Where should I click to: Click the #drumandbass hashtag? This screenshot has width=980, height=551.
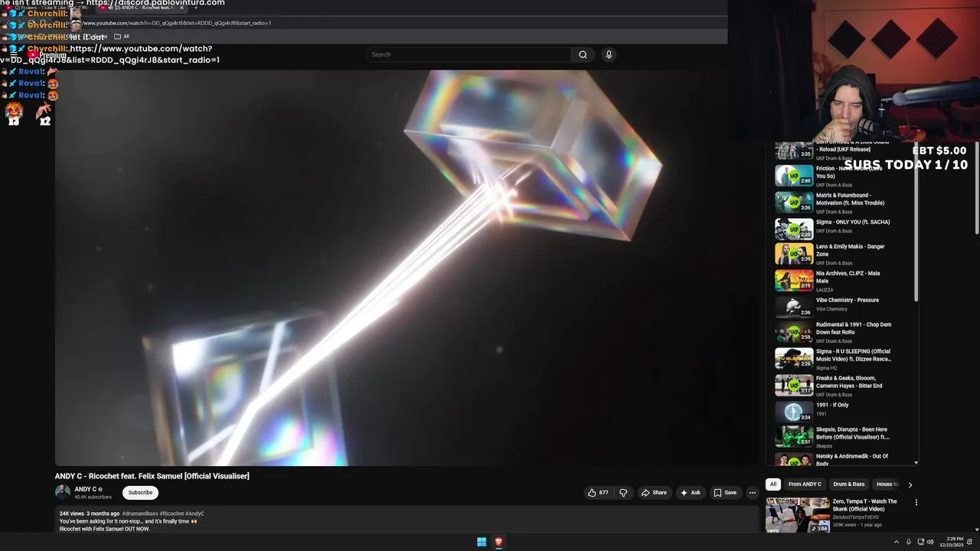(x=141, y=514)
